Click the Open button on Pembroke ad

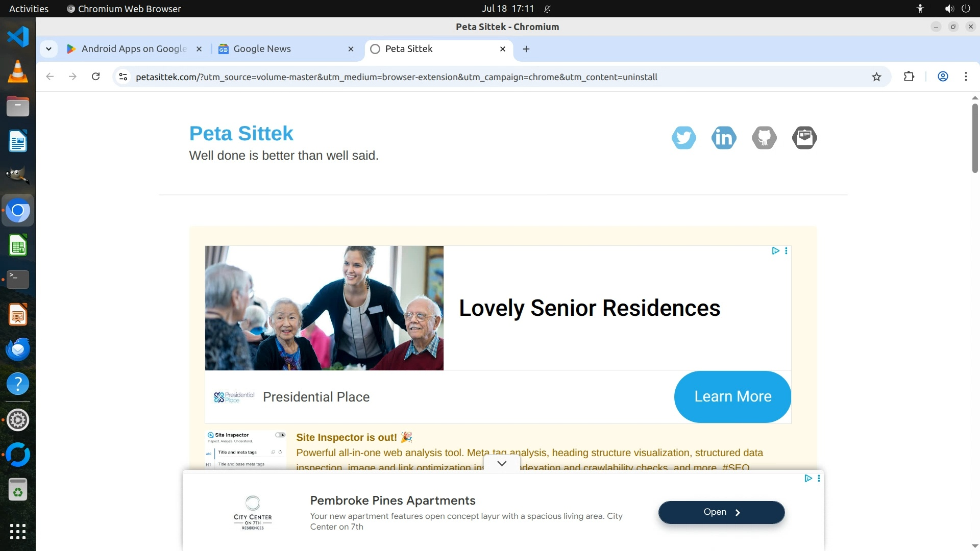pos(721,512)
